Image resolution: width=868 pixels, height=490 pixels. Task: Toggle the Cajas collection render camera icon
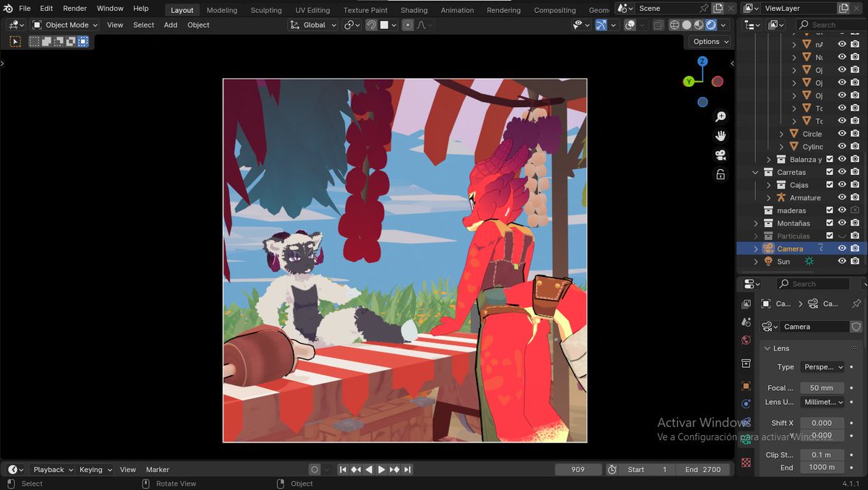coord(855,185)
